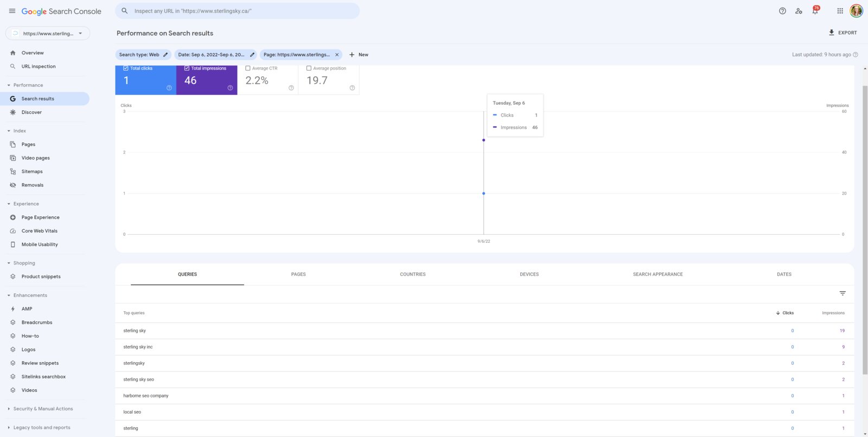Open help for Total clicks card
Image resolution: width=868 pixels, height=437 pixels.
169,88
